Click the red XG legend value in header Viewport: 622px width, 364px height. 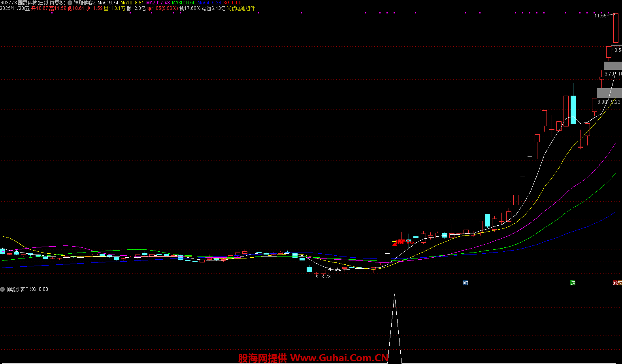coord(232,3)
